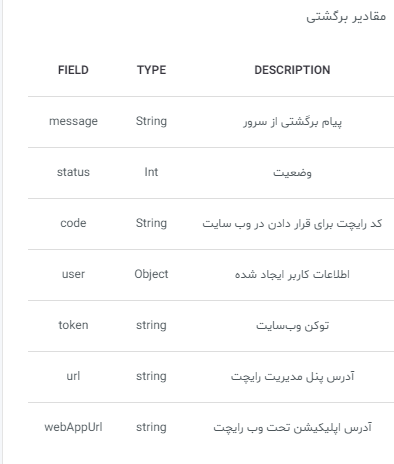Viewport: 394px width, 464px height.
Task: Click the FIELD column header
Action: [73, 70]
